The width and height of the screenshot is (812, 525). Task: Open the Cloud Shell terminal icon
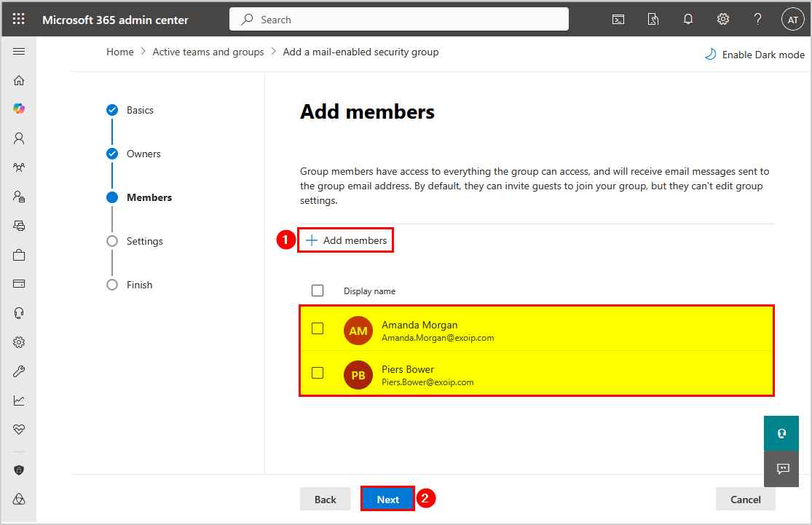[x=618, y=20]
